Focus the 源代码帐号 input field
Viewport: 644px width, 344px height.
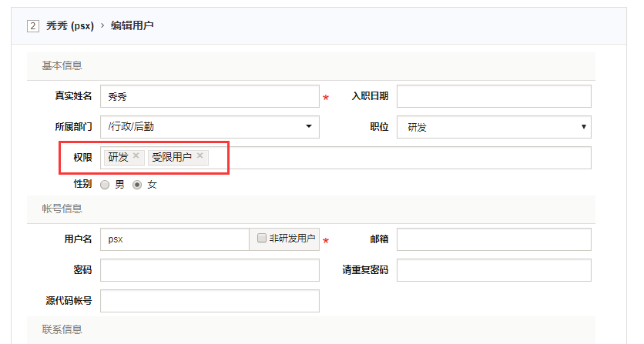click(x=210, y=301)
